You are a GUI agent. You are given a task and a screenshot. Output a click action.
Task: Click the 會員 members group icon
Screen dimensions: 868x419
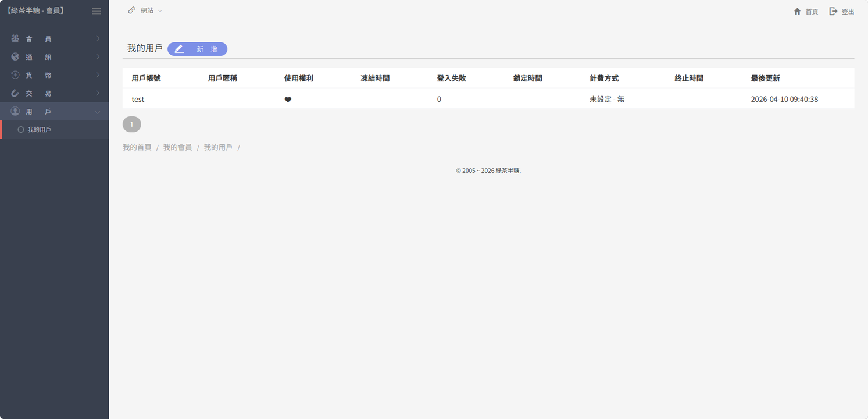pos(15,38)
